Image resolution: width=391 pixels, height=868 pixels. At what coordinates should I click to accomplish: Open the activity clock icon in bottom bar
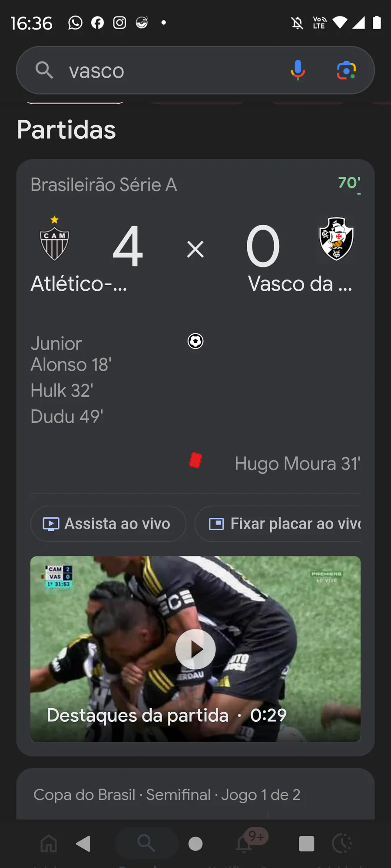pyautogui.click(x=342, y=844)
